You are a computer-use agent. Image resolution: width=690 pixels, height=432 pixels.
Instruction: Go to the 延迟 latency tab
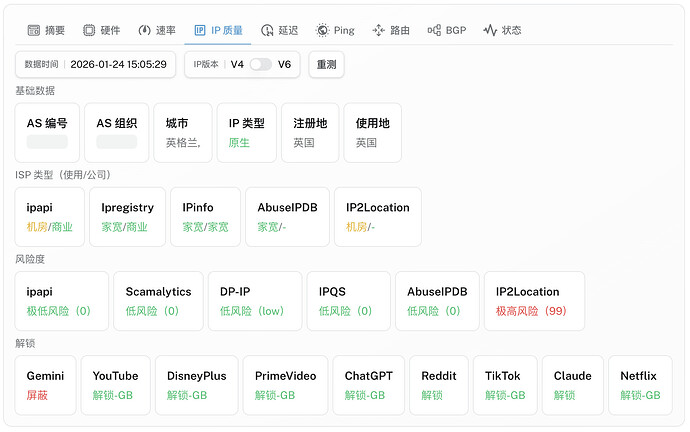click(279, 30)
